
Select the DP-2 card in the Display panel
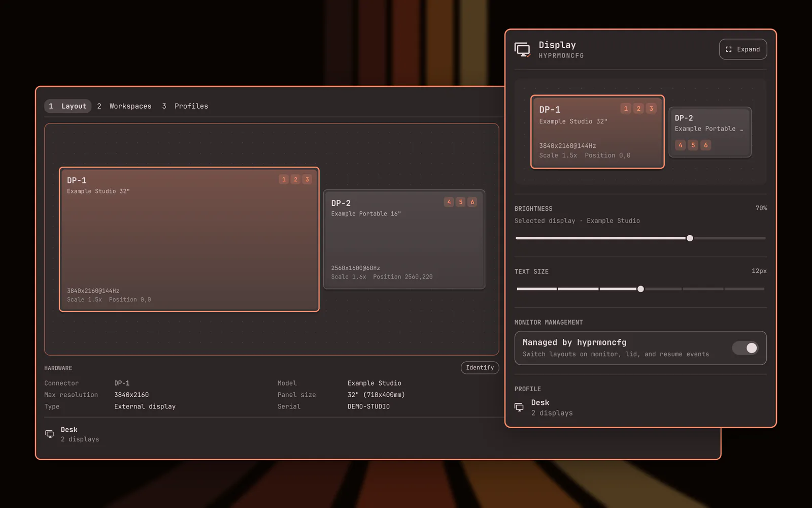[710, 132]
